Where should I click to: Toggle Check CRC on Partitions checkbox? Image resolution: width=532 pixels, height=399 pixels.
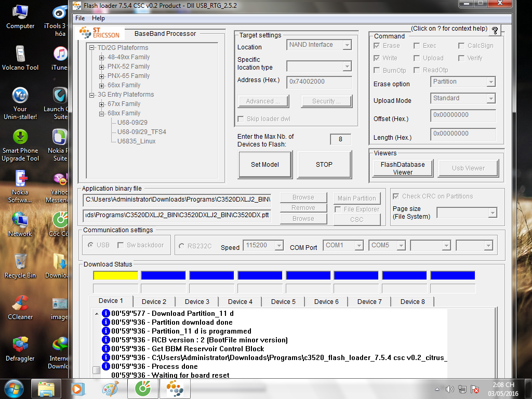396,196
